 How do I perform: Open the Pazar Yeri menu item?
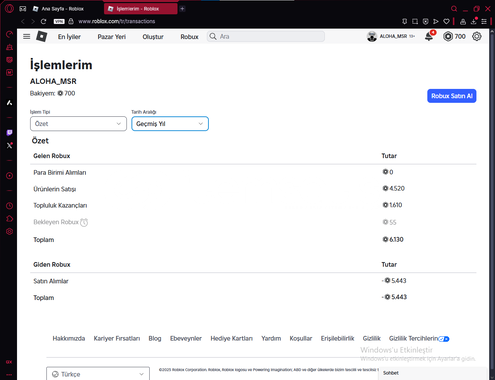click(x=112, y=37)
